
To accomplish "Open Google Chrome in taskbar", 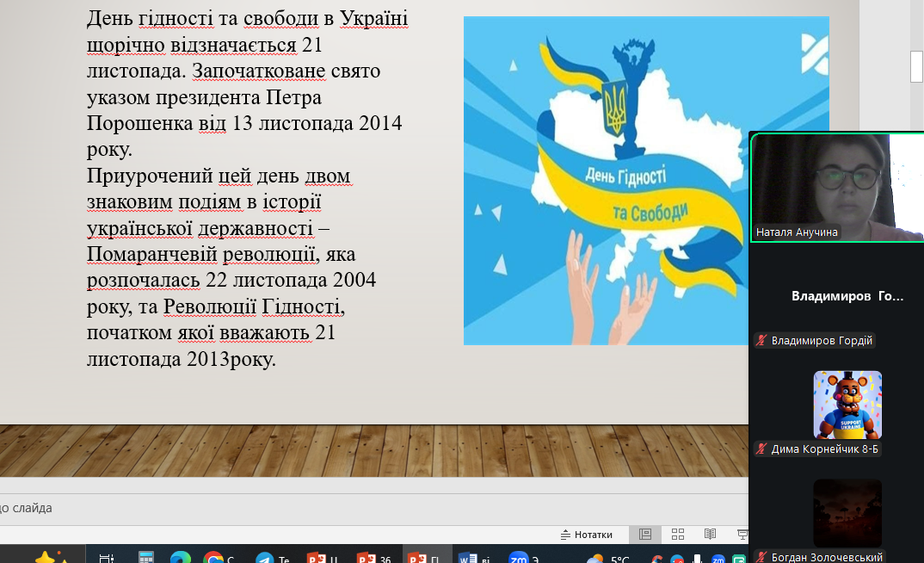I will click(x=213, y=557).
